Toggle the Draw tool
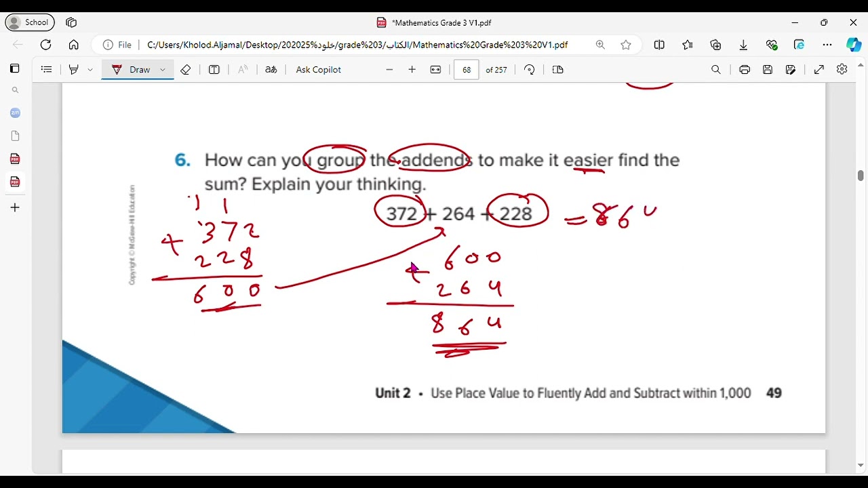 pyautogui.click(x=132, y=70)
